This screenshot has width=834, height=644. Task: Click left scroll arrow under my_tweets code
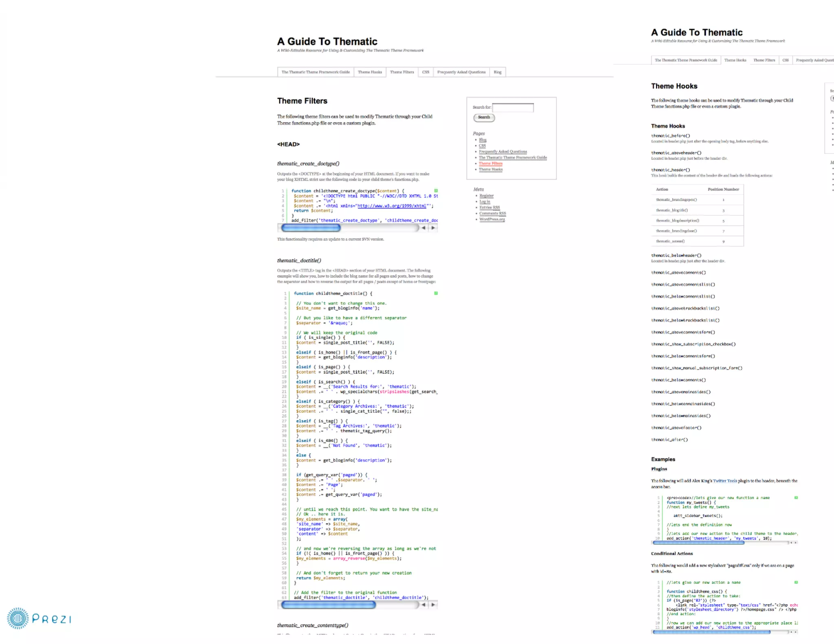791,543
